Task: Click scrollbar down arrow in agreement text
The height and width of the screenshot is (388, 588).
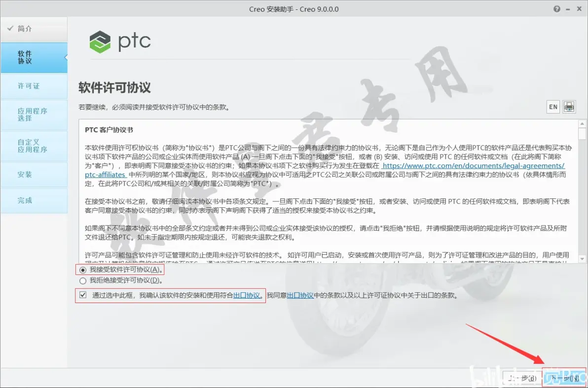Action: point(582,259)
